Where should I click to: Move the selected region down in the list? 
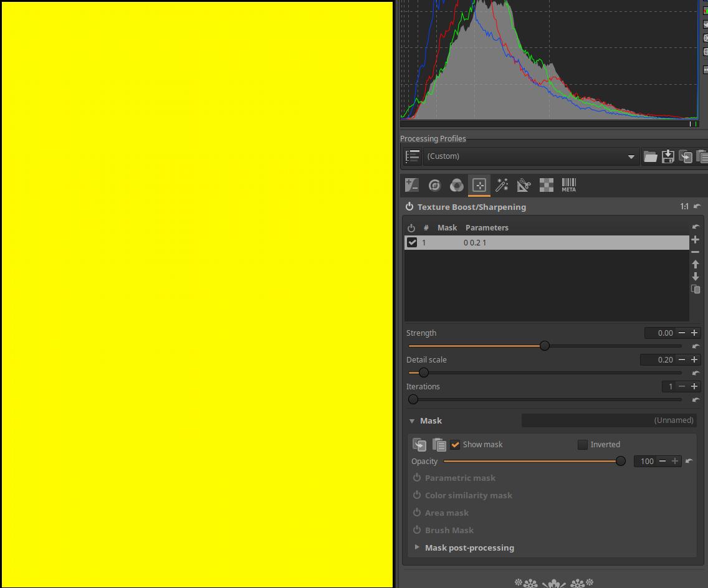coord(696,277)
